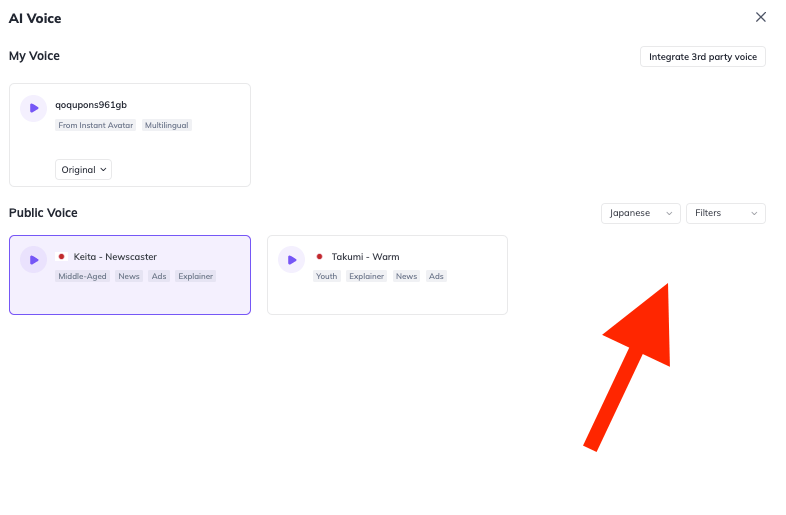Click the Multilingual tag
The height and width of the screenshot is (515, 786).
click(x=166, y=125)
